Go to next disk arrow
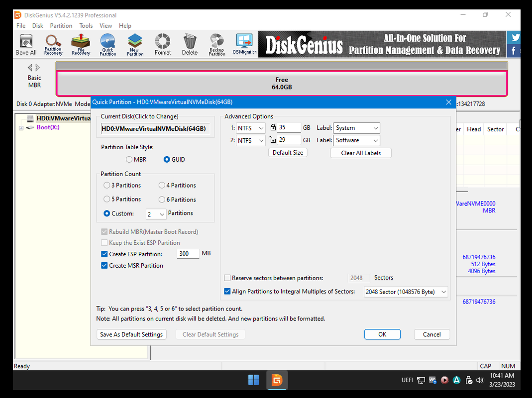The width and height of the screenshot is (532, 398). point(38,68)
